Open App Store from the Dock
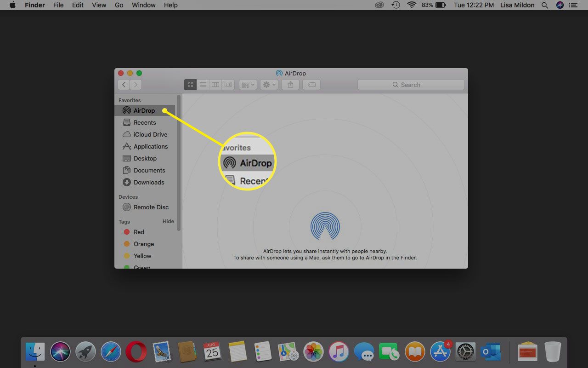The width and height of the screenshot is (588, 368). pyautogui.click(x=440, y=352)
